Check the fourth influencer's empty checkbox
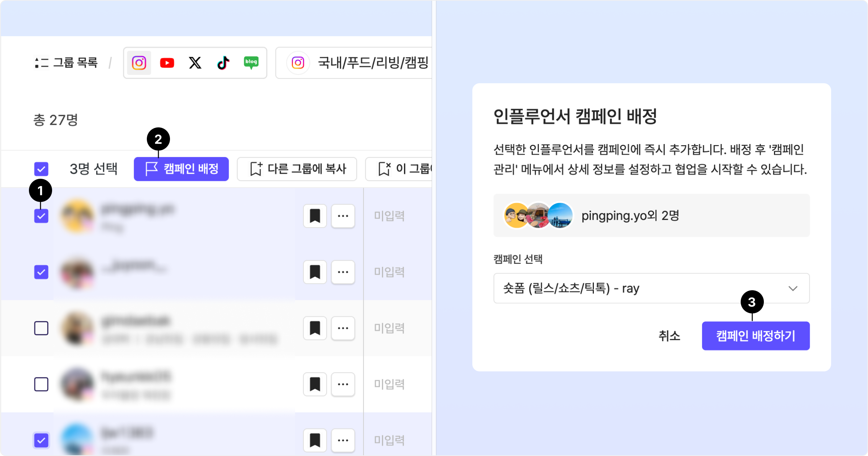The height and width of the screenshot is (456, 868). pyautogui.click(x=41, y=384)
